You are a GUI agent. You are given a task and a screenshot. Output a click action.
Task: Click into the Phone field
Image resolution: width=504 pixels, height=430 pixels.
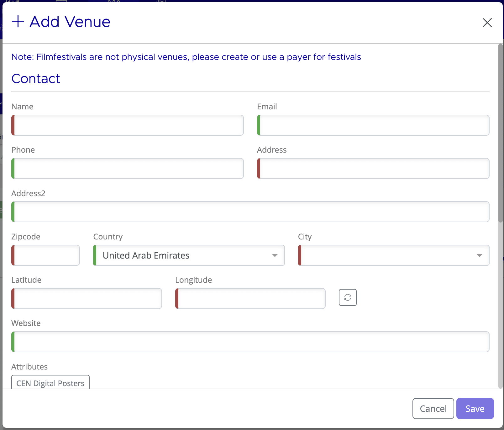point(127,168)
